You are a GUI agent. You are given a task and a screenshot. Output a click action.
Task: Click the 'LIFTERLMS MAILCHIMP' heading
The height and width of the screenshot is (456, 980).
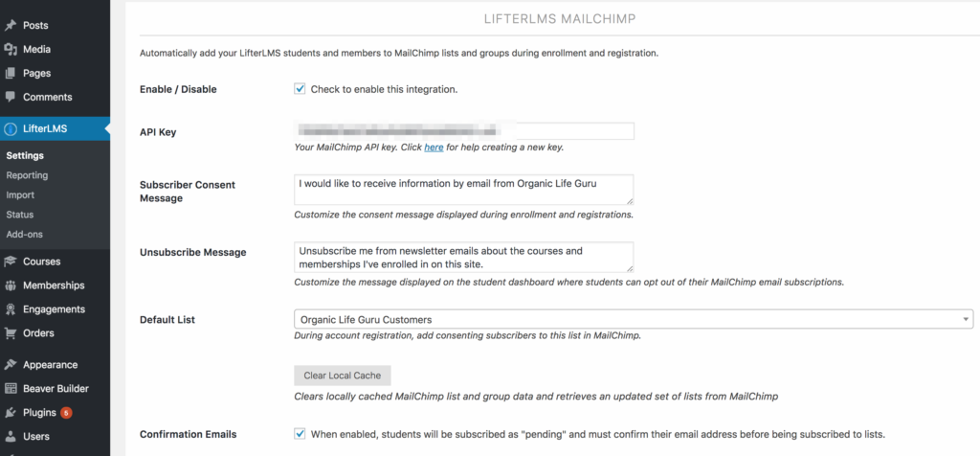[559, 19]
